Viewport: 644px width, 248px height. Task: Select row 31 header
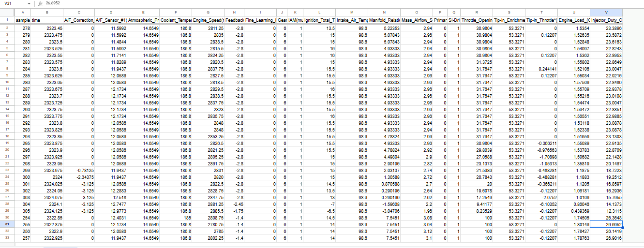8,225
